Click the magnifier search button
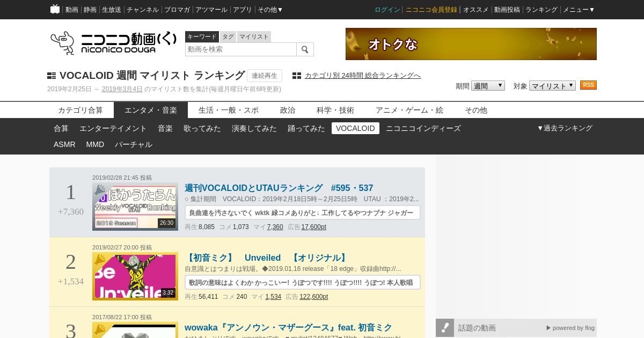The image size is (644, 338). [305, 49]
